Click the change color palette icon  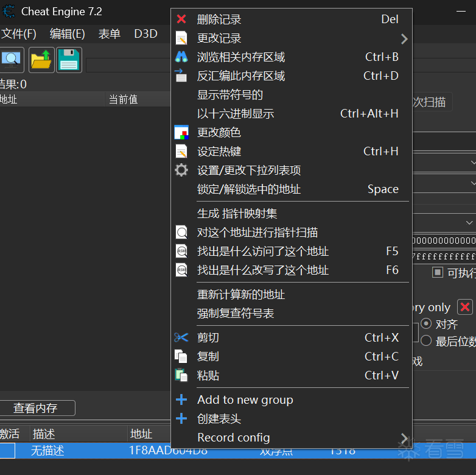click(x=181, y=132)
